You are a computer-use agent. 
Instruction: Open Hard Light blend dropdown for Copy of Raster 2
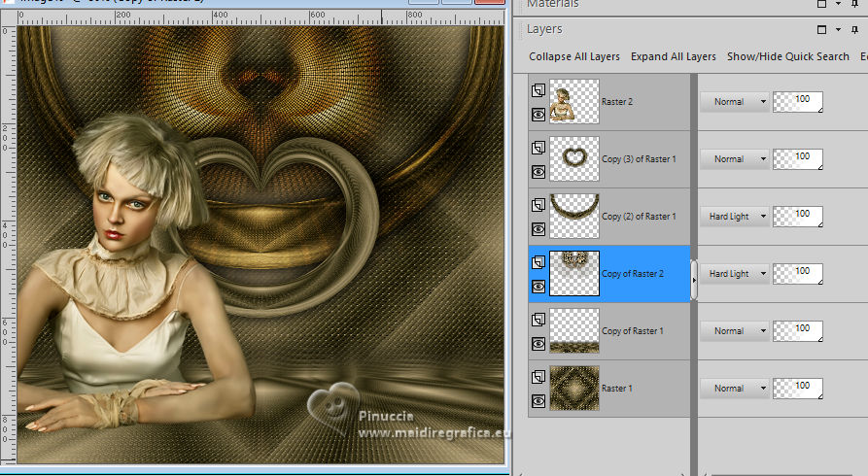(x=735, y=273)
